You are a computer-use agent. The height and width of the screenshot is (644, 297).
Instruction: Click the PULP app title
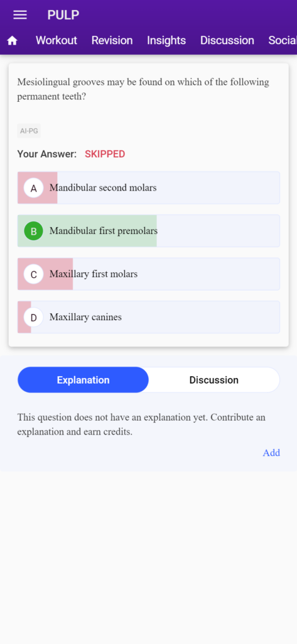point(63,15)
